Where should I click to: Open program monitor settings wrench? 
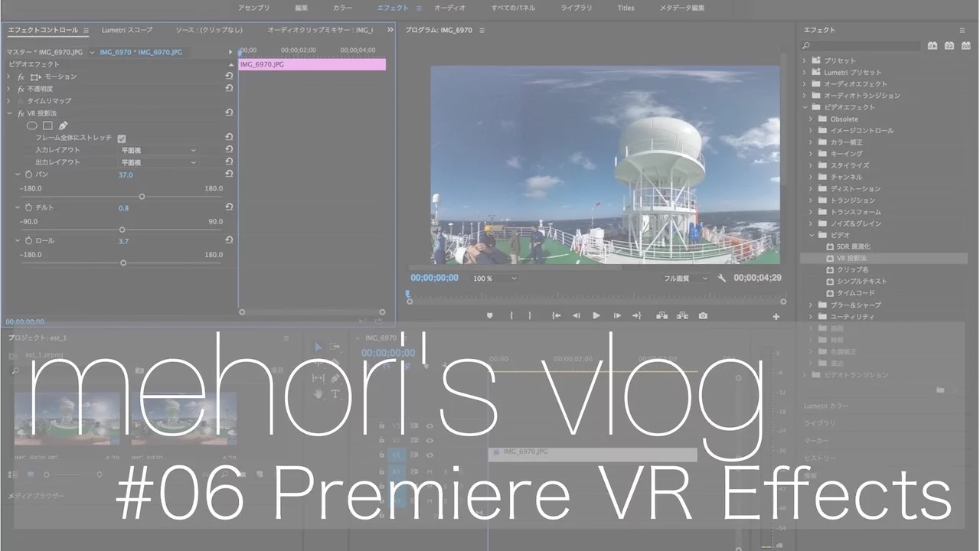(721, 279)
